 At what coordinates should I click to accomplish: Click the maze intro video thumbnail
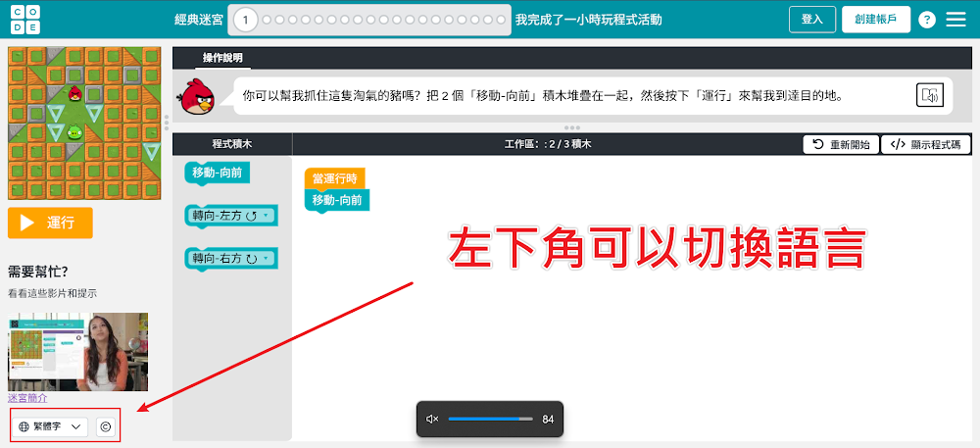pyautogui.click(x=77, y=352)
